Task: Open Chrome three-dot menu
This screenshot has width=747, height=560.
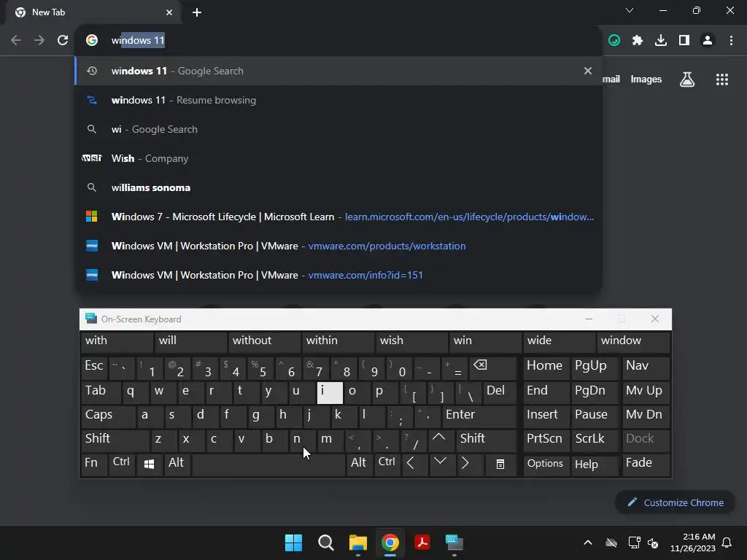Action: click(731, 41)
